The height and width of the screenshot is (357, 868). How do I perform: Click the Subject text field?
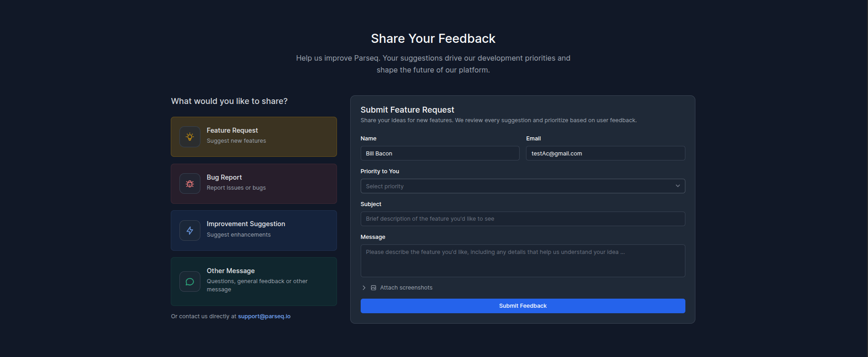(x=523, y=219)
